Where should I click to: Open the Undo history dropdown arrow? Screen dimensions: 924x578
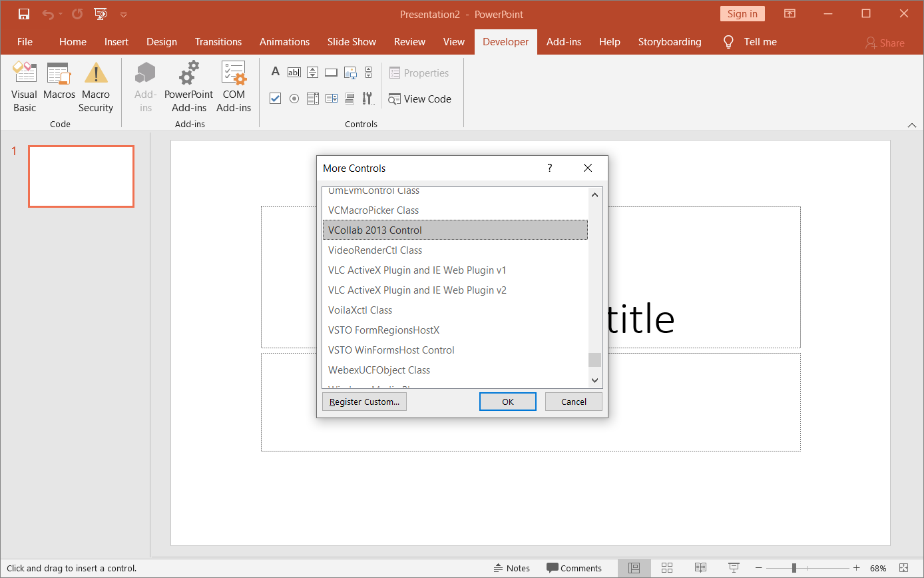click(x=60, y=15)
